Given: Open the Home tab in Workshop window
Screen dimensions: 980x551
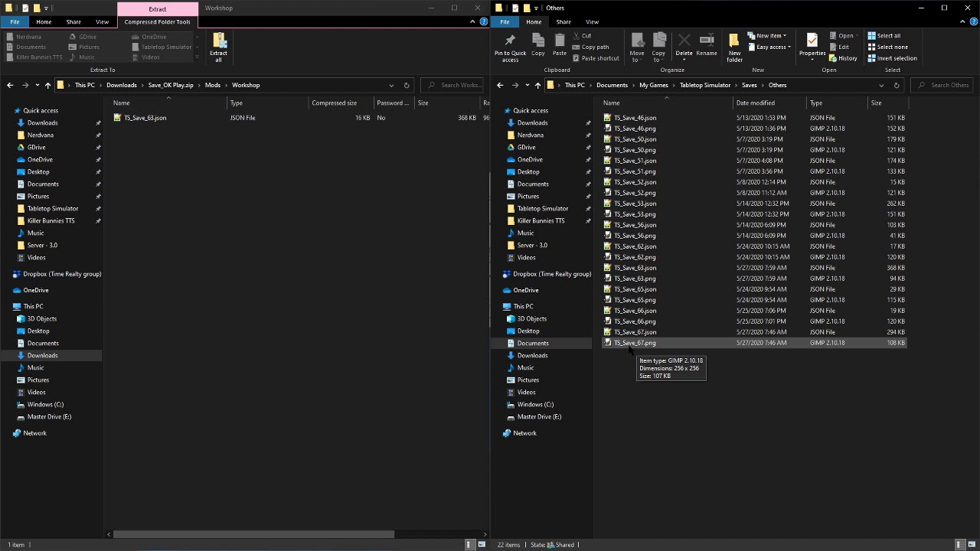Looking at the screenshot, I should click(44, 21).
